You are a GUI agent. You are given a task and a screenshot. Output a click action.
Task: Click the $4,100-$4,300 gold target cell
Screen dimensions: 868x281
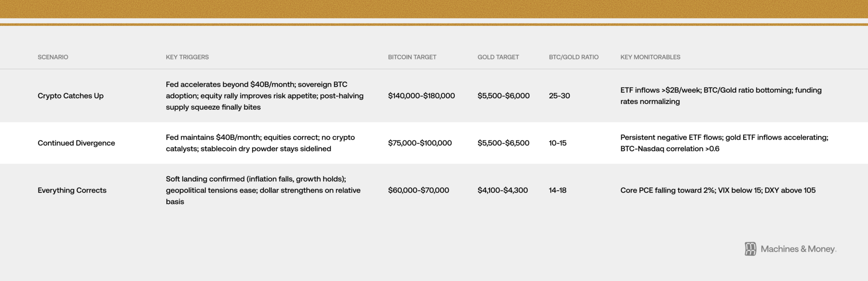coord(503,190)
